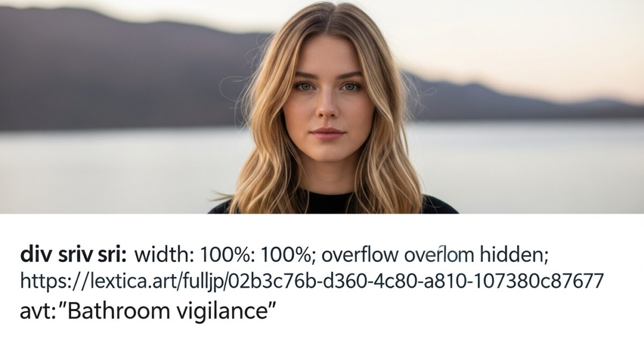Click the "avt:" label
The image size is (644, 352).
37,310
